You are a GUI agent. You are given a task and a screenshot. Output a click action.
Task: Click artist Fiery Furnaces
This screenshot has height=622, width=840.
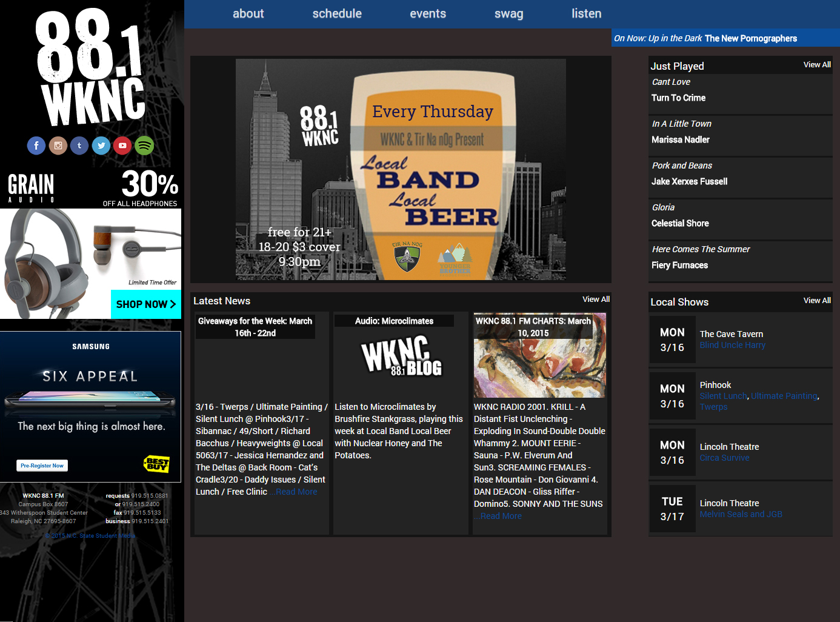point(679,265)
